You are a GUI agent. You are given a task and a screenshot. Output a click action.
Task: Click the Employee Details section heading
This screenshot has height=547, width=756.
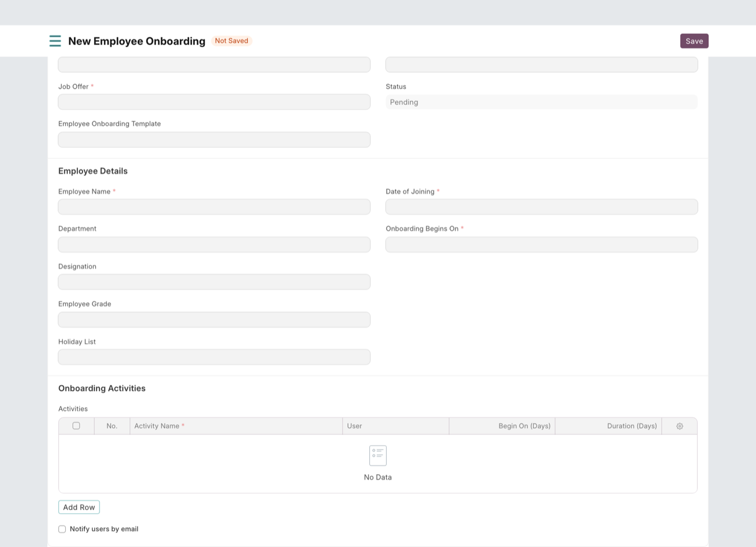[x=93, y=171]
